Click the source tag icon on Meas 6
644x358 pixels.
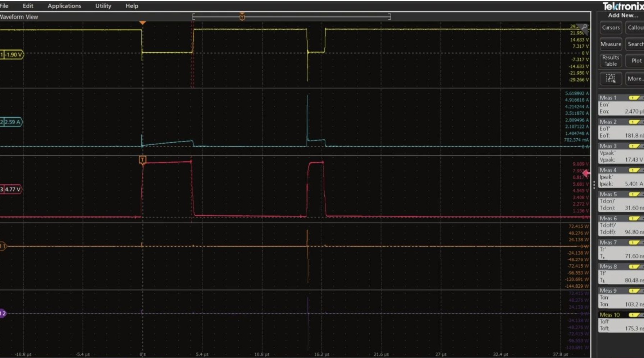click(635, 218)
